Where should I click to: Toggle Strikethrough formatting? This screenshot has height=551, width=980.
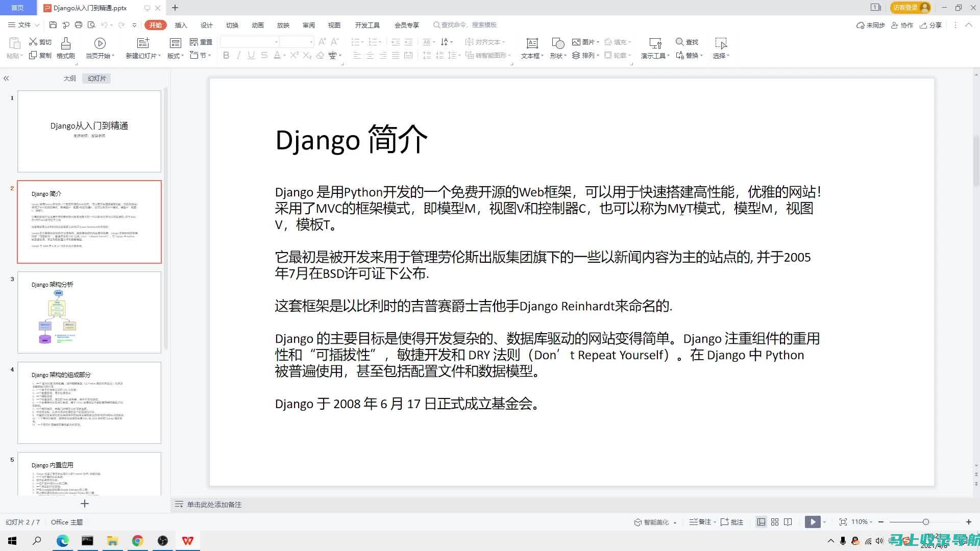264,55
